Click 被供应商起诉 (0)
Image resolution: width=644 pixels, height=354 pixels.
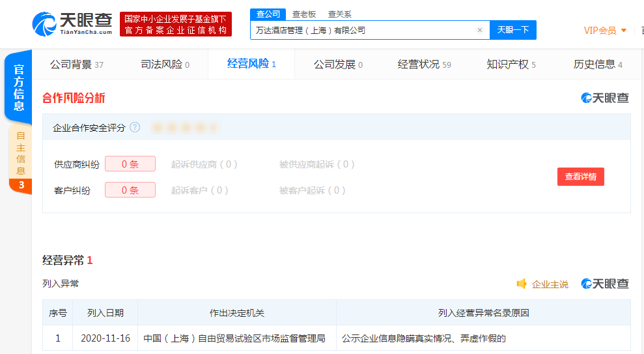(316, 164)
